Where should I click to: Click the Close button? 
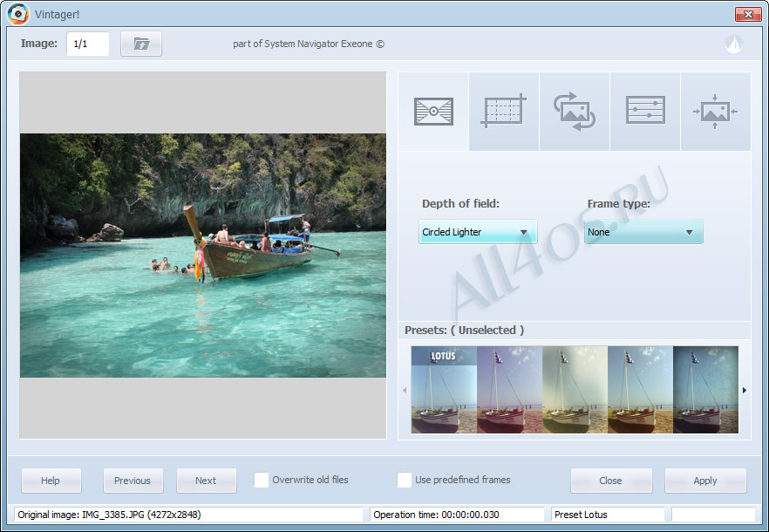(x=611, y=481)
